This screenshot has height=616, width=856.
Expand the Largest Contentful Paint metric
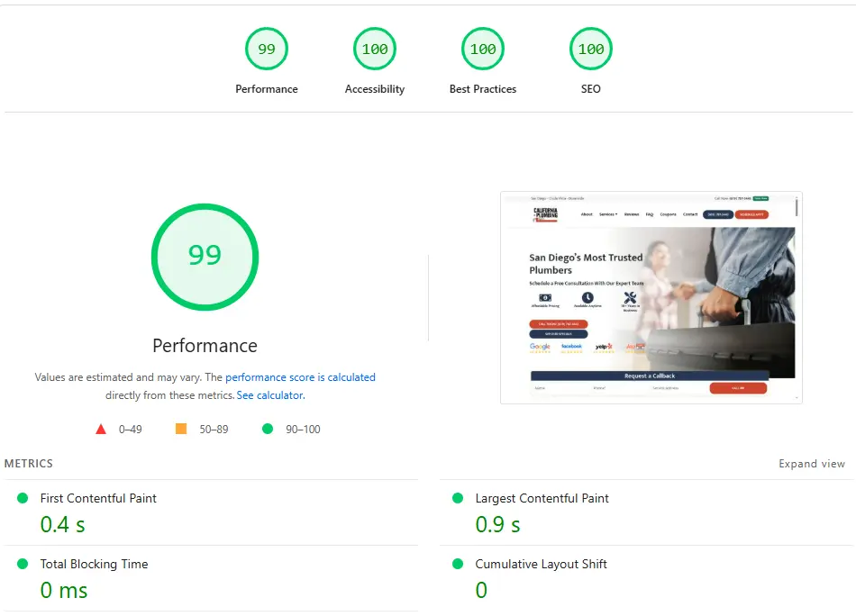542,498
